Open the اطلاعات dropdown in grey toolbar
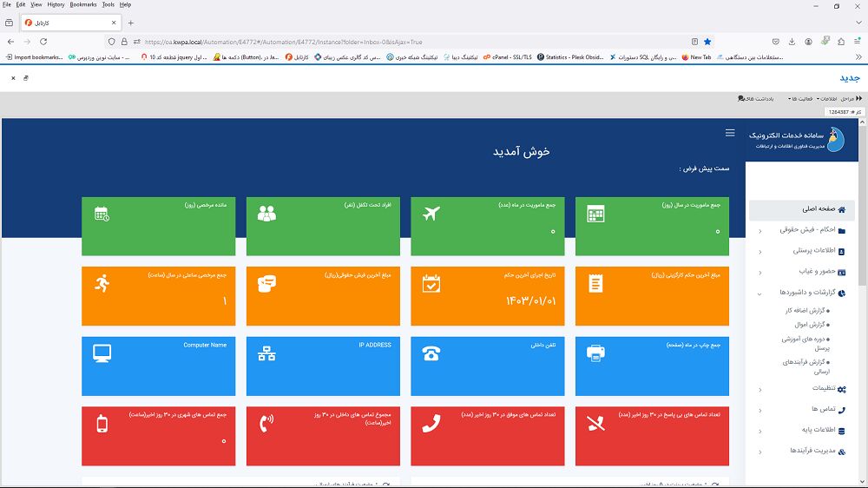The width and height of the screenshot is (868, 488). pyautogui.click(x=827, y=99)
